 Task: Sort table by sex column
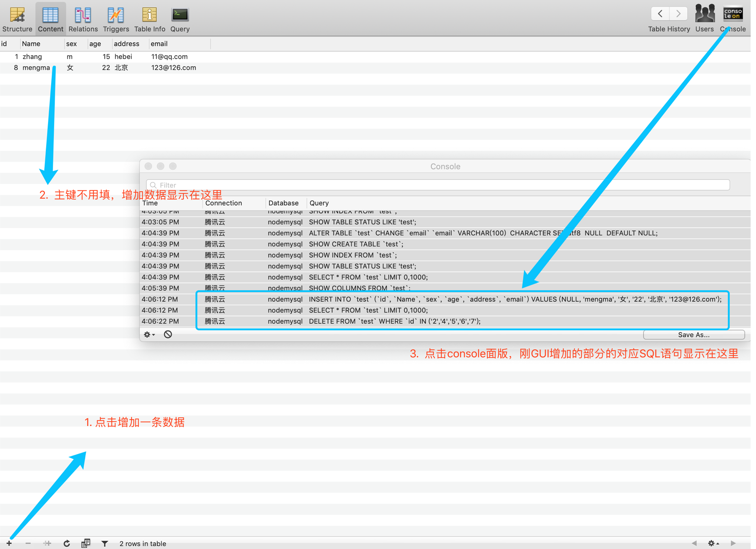point(76,44)
